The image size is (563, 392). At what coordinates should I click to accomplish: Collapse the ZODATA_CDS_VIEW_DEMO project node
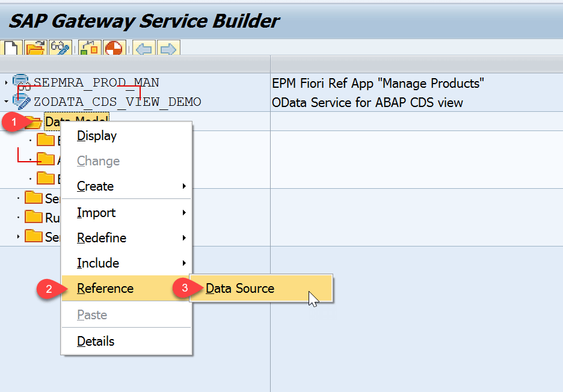point(6,102)
